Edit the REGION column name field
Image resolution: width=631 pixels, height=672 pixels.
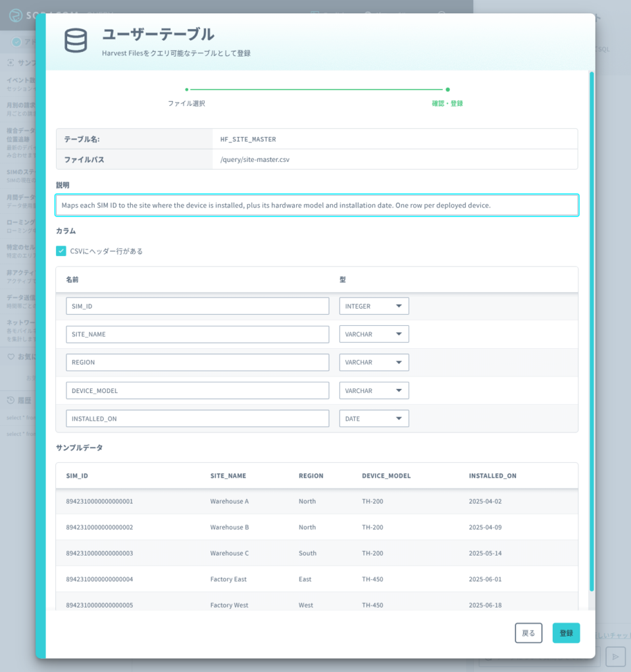pos(197,363)
